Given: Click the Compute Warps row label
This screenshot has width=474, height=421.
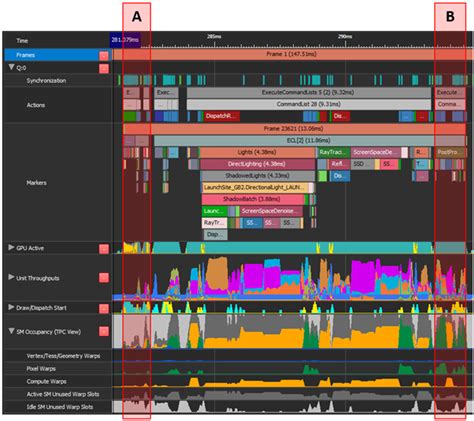Looking at the screenshot, I should click(46, 381).
